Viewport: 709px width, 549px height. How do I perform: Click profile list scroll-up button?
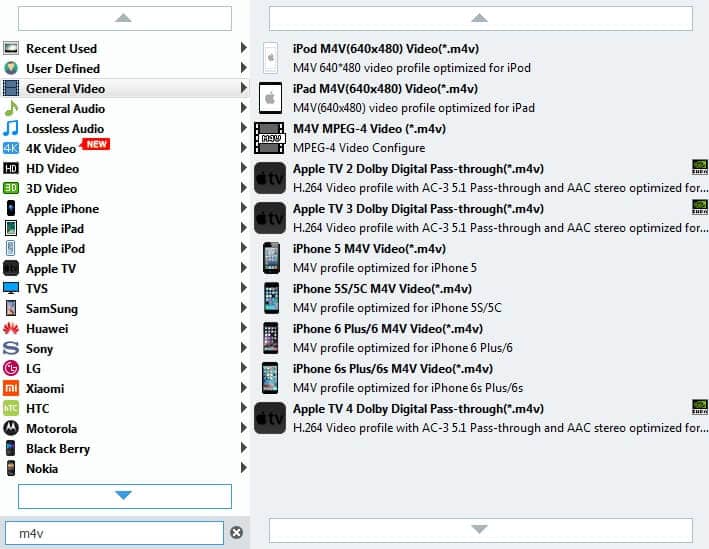[481, 19]
